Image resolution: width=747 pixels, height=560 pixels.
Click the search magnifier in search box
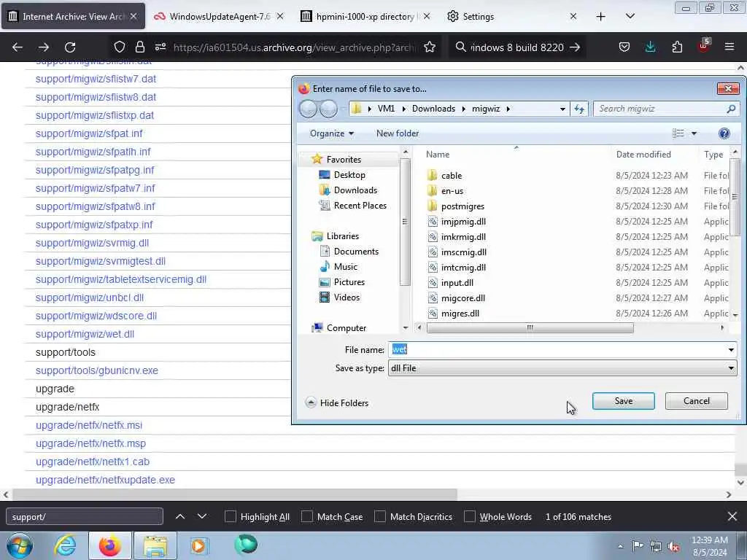(x=461, y=47)
